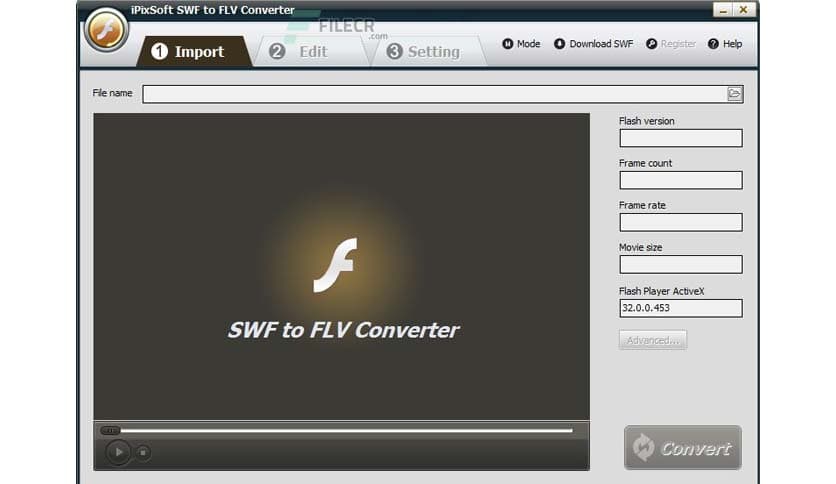The height and width of the screenshot is (484, 836).
Task: Click the SWF preview area
Action: click(x=342, y=267)
